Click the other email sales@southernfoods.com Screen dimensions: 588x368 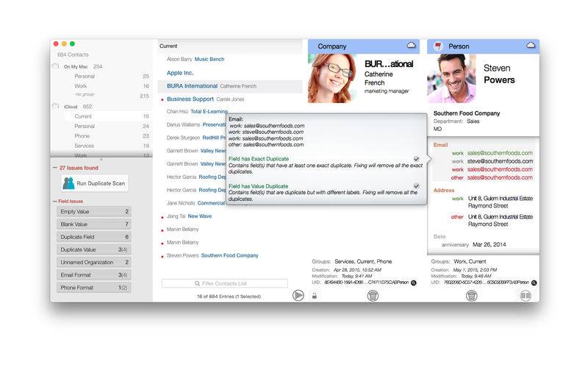point(500,177)
